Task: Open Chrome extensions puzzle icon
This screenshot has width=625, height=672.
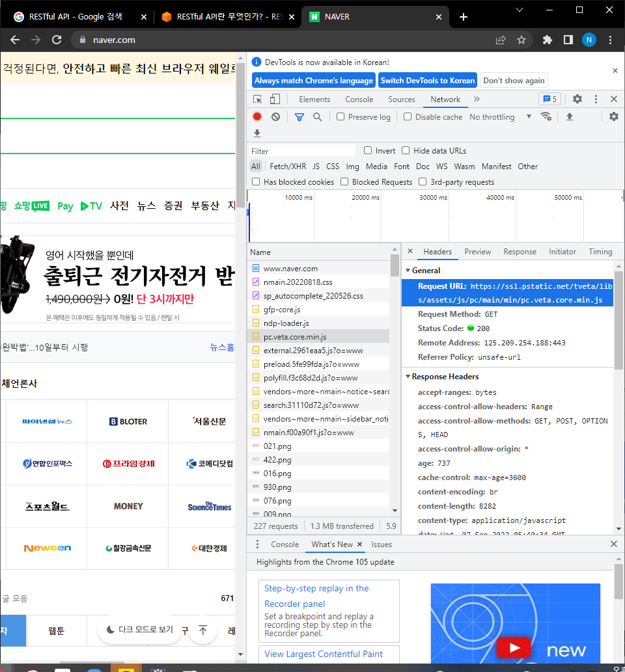Action: [x=548, y=40]
